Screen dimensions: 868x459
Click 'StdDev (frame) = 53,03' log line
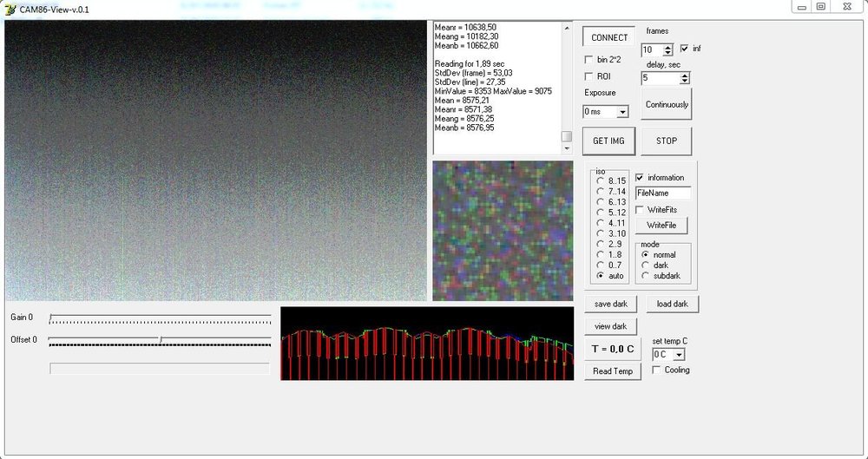(x=473, y=73)
